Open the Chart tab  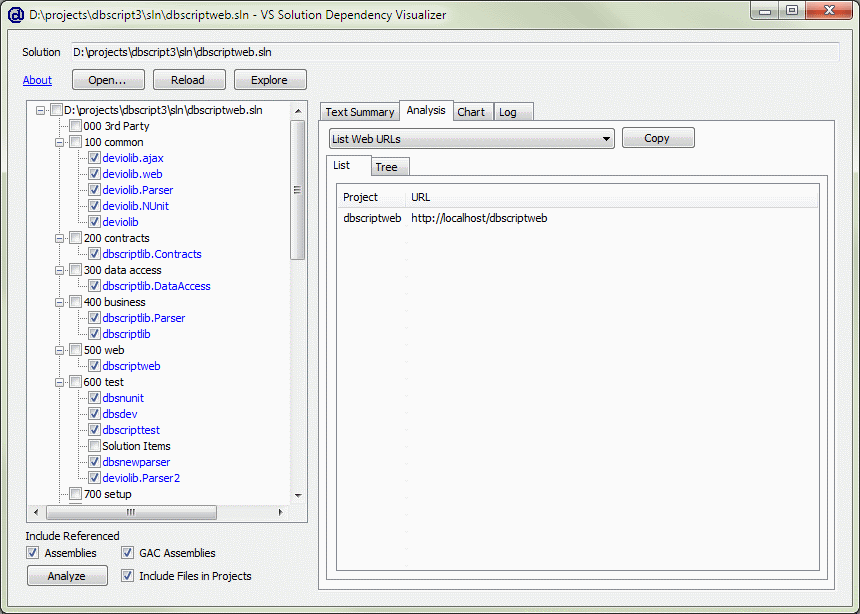471,112
